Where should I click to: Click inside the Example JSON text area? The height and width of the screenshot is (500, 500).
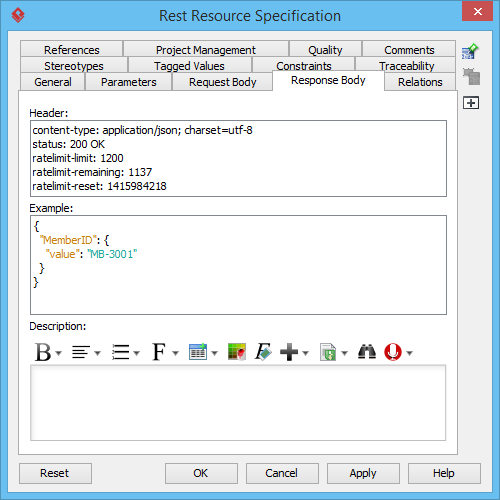pyautogui.click(x=238, y=265)
